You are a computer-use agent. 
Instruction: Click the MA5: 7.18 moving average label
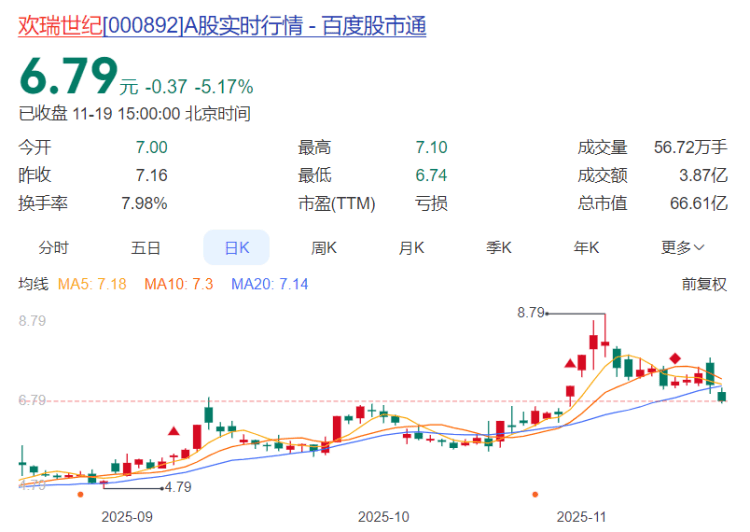[91, 284]
